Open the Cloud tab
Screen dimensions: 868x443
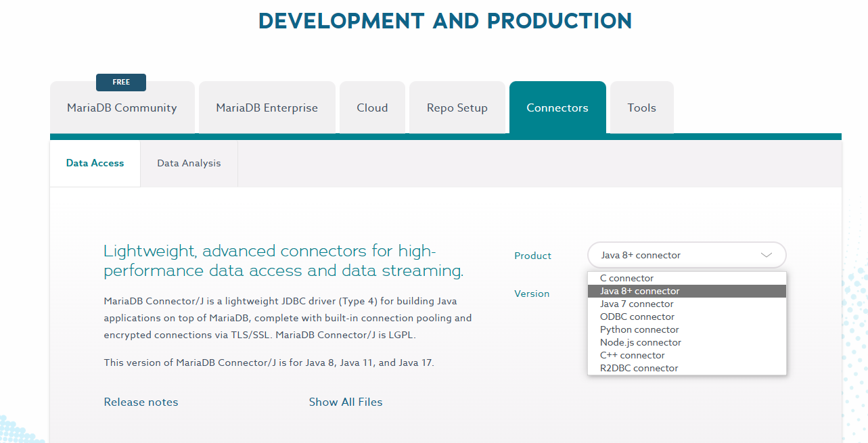(372, 108)
